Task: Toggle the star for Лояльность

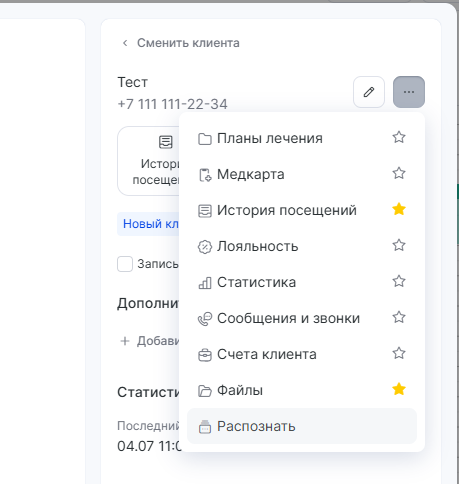Action: pos(399,245)
